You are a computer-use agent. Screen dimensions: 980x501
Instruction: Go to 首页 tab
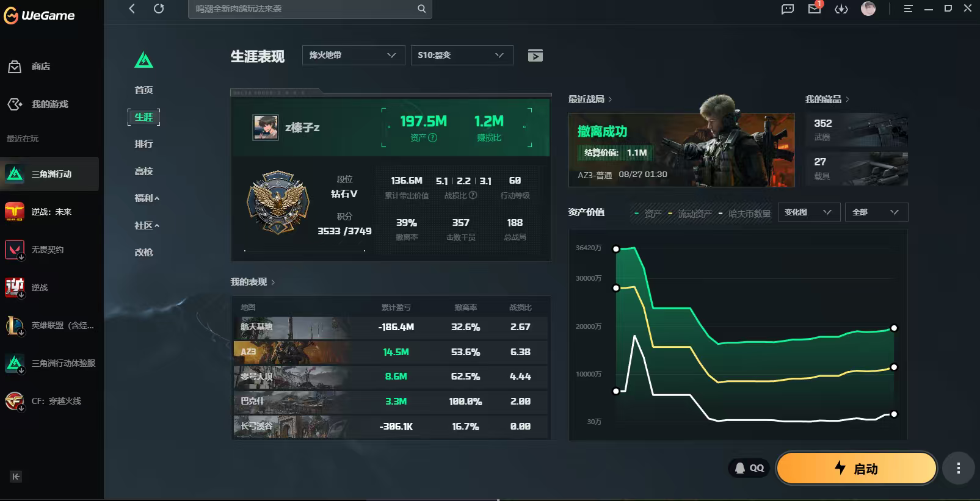tap(144, 90)
